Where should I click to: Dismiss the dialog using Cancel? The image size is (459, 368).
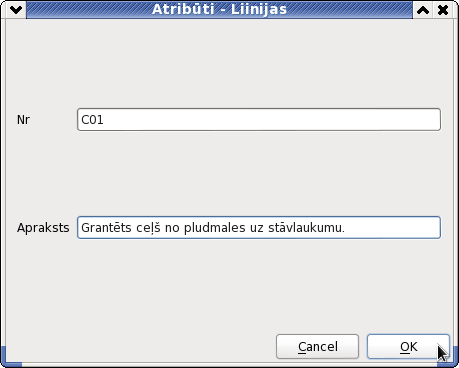tap(317, 347)
